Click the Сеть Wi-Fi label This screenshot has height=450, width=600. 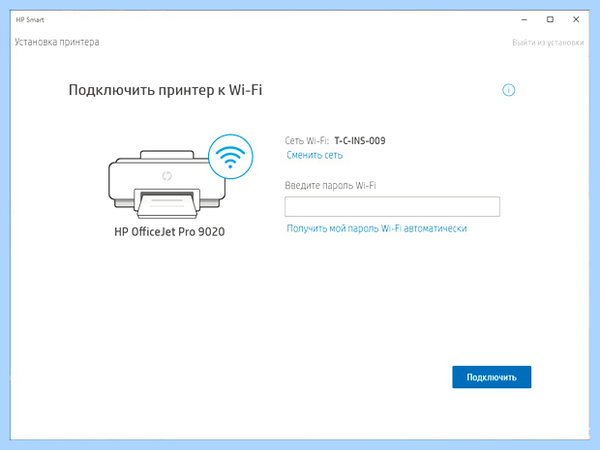[307, 141]
